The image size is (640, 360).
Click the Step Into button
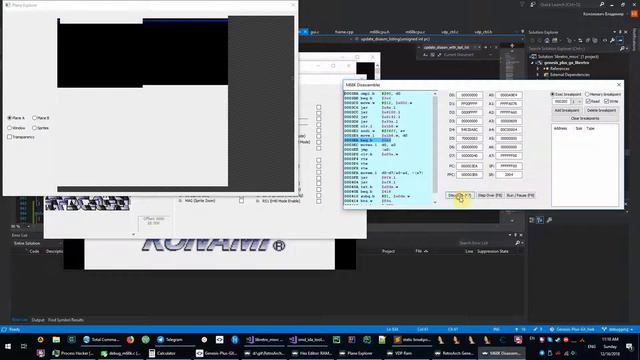click(460, 196)
